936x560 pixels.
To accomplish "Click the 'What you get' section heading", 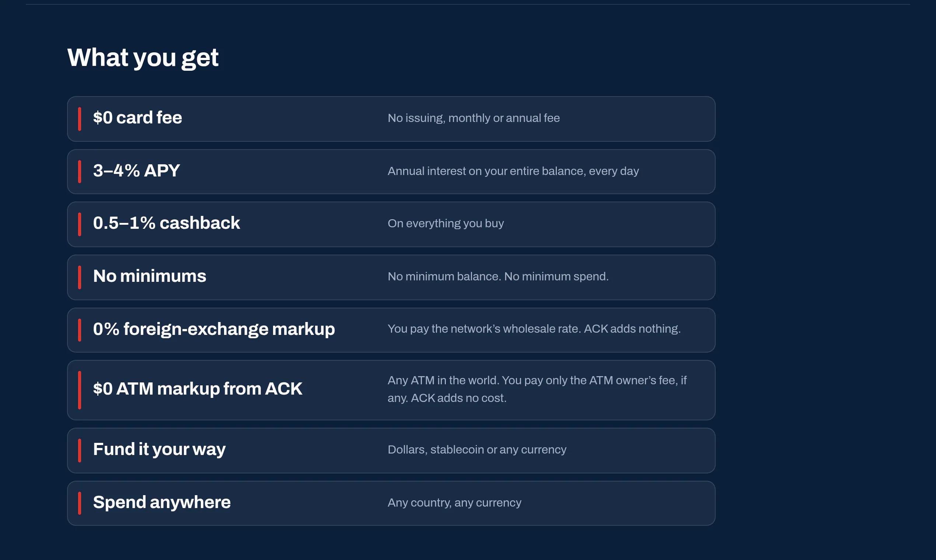I will click(x=143, y=58).
